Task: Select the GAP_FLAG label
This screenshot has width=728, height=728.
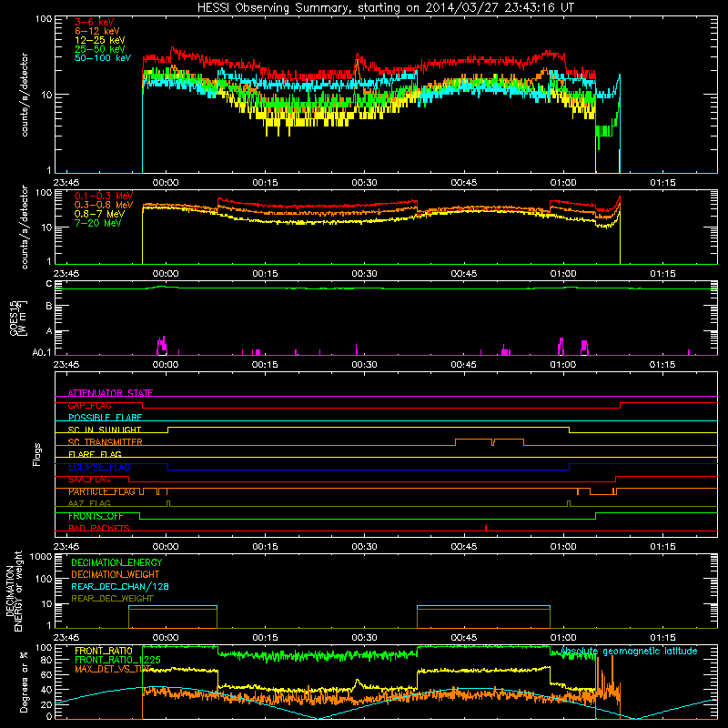Action: [x=89, y=405]
